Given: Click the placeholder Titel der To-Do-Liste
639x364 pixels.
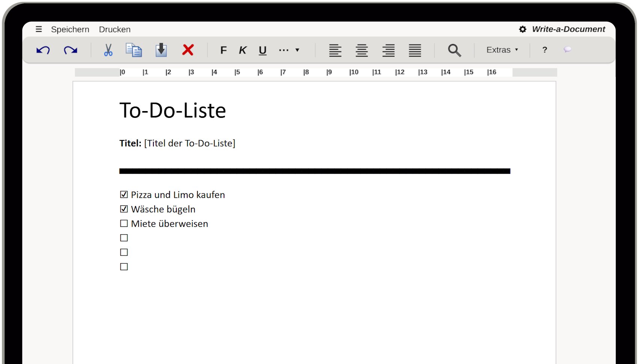Looking at the screenshot, I should point(190,143).
